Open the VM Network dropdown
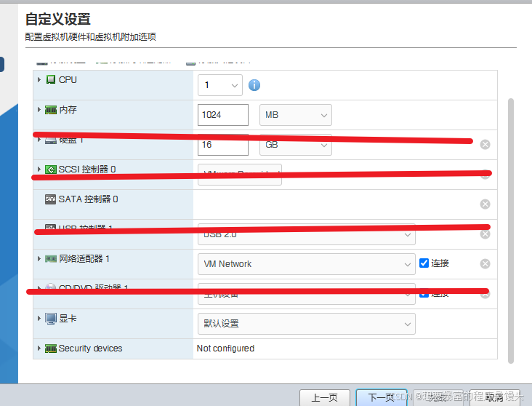 click(x=307, y=264)
